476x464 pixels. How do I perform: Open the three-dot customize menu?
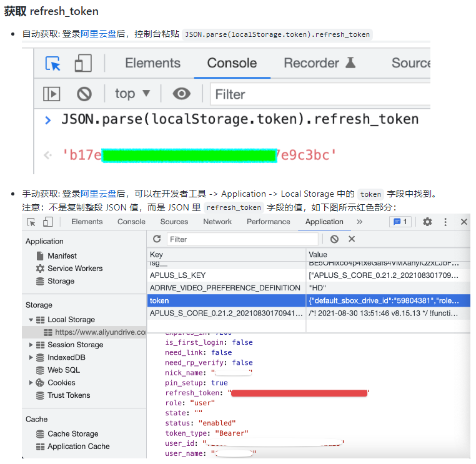coord(445,222)
